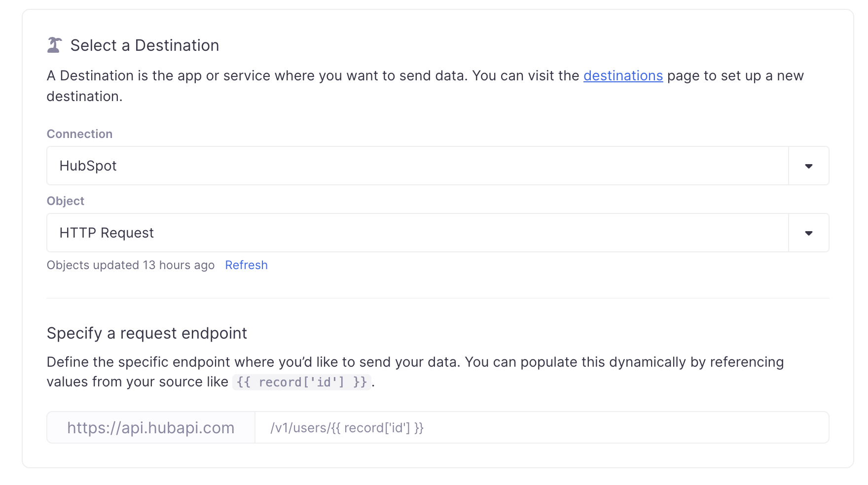The width and height of the screenshot is (868, 485).
Task: Click the Select a Destination heading
Action: click(145, 45)
